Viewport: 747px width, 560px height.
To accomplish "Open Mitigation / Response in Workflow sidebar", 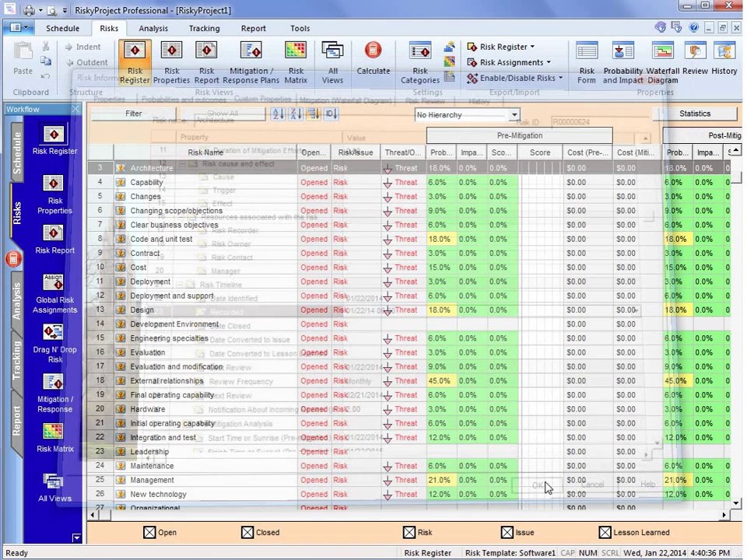I will pyautogui.click(x=54, y=394).
